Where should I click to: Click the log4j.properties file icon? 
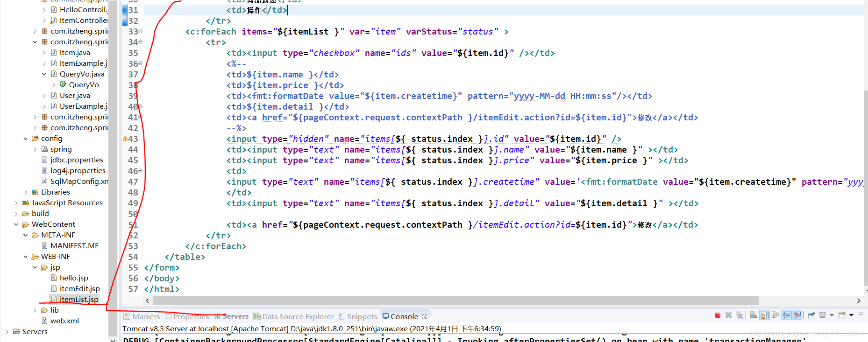pos(45,170)
